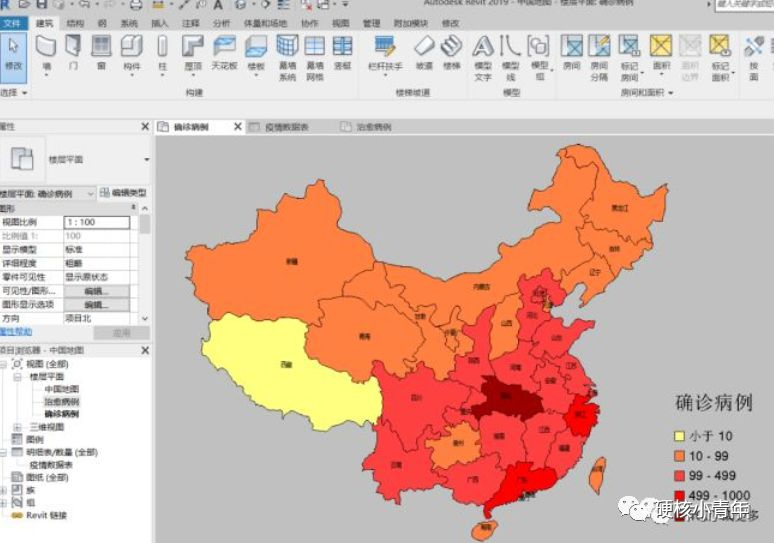Select the Stair tool icon
The image size is (774, 543).
(x=451, y=53)
